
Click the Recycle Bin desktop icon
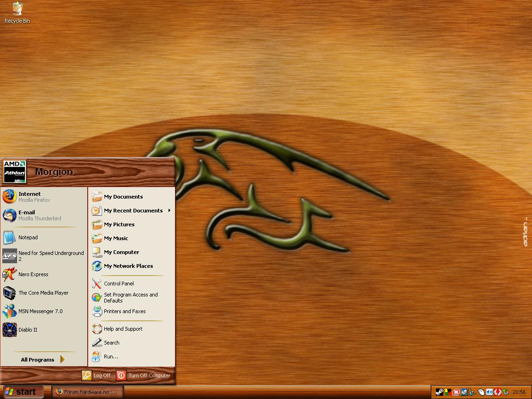[x=17, y=13]
